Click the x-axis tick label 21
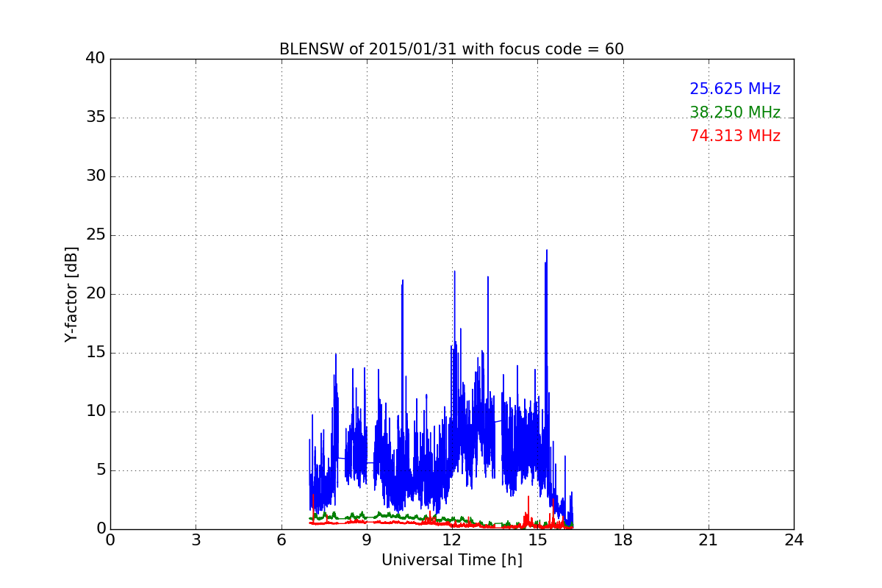This screenshot has height=588, width=882. [x=709, y=540]
